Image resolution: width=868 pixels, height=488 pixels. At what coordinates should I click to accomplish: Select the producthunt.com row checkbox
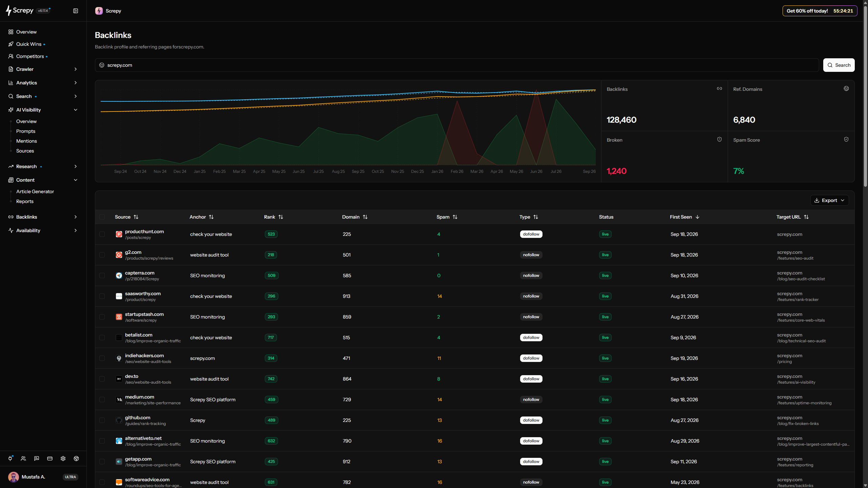102,234
